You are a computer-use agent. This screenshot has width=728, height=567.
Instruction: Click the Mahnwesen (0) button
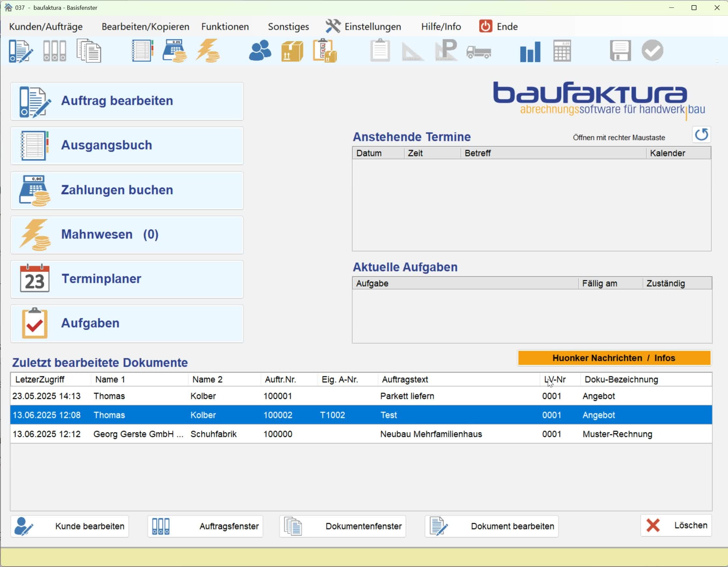pyautogui.click(x=127, y=234)
